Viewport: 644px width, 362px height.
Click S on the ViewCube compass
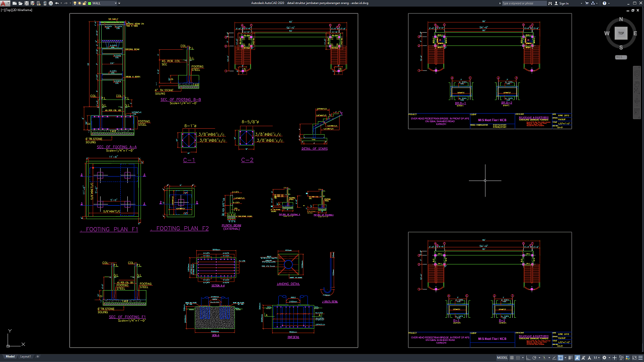click(x=621, y=48)
